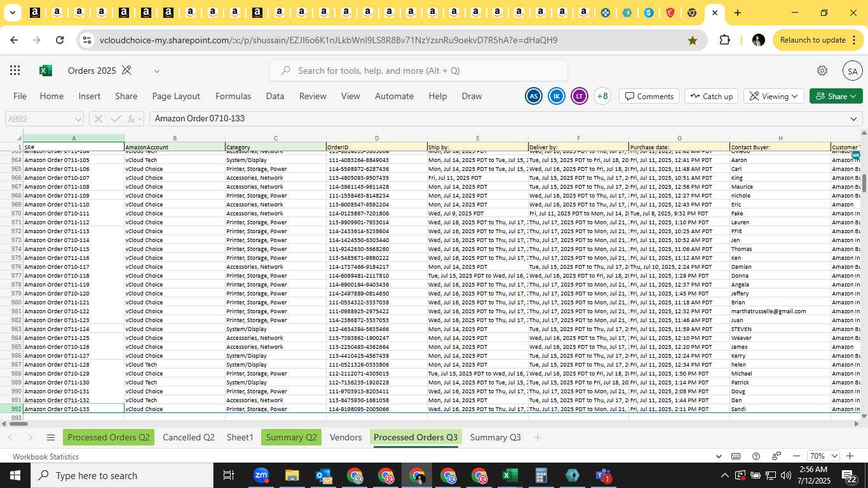Open the Page Layout tab
Screen dimensions: 868x488
[176, 96]
